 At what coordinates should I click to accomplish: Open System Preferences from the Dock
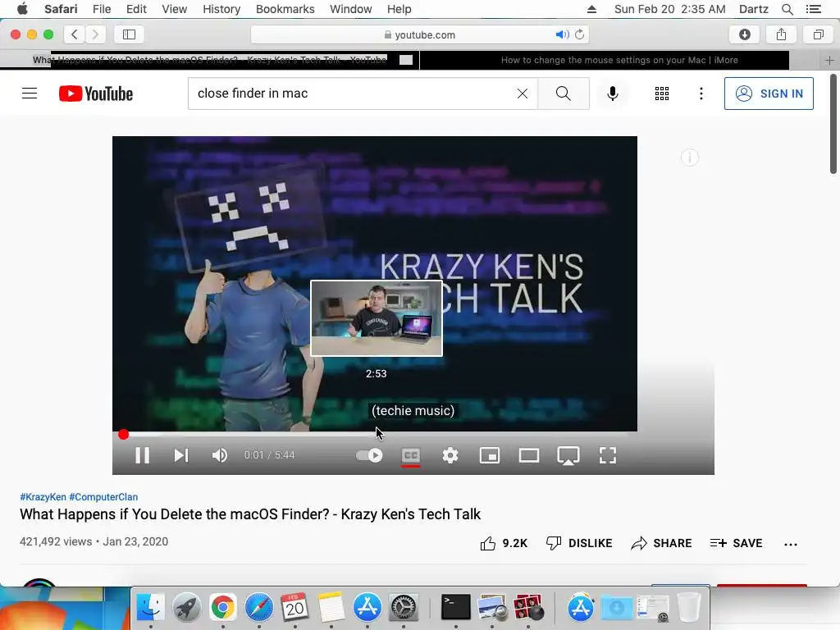pyautogui.click(x=404, y=607)
